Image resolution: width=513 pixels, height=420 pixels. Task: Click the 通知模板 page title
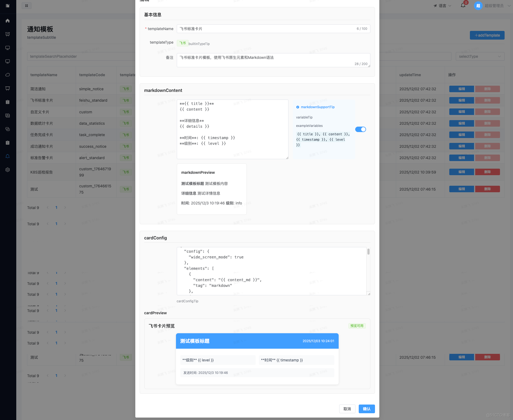(40, 29)
